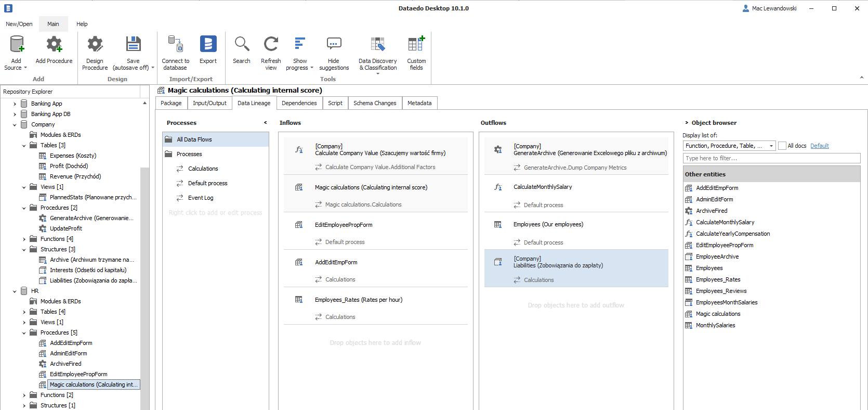Click the Type here to filter field
Viewport: 868px width, 410px height.
(771, 158)
